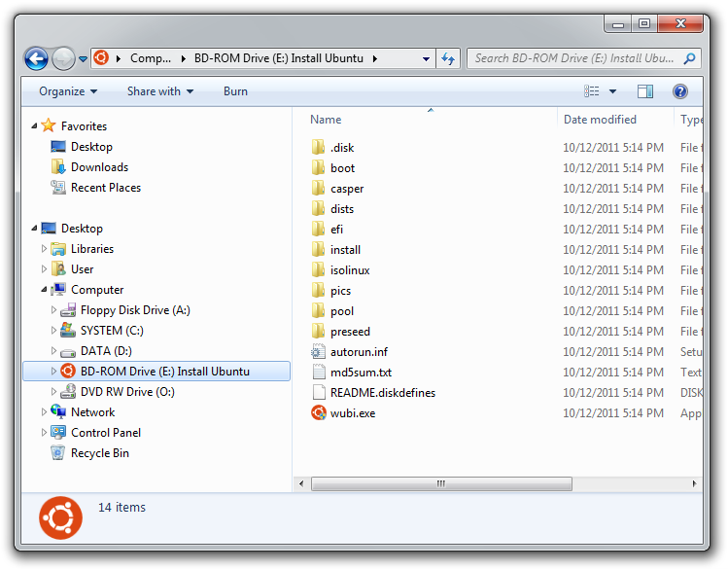
Task: Open the Organize menu
Action: coord(68,91)
